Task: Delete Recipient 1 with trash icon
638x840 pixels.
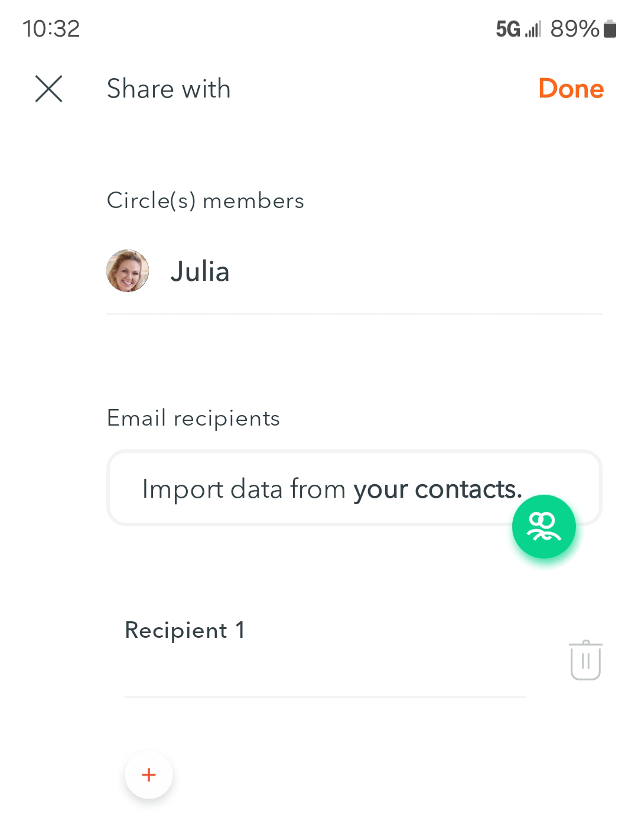Action: point(585,660)
